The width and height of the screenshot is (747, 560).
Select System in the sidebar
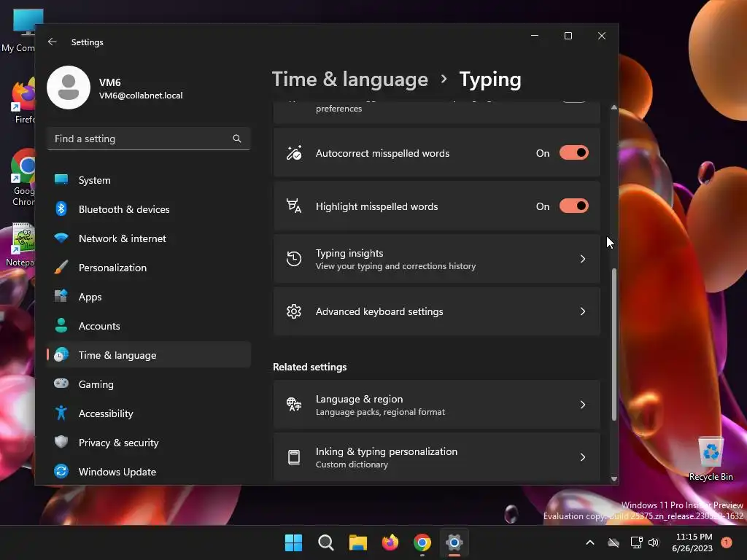coord(149,180)
